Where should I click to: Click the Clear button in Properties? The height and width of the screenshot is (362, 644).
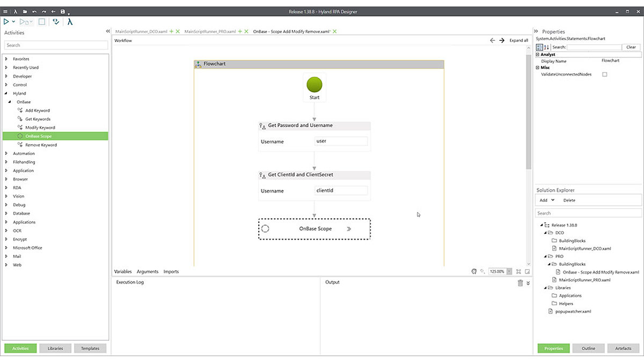[631, 47]
